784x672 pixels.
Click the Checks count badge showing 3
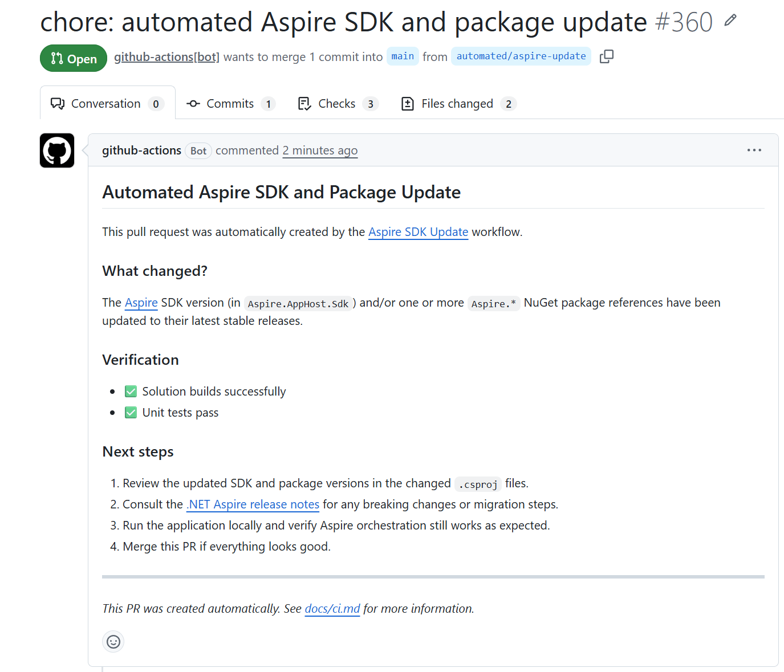coord(371,104)
